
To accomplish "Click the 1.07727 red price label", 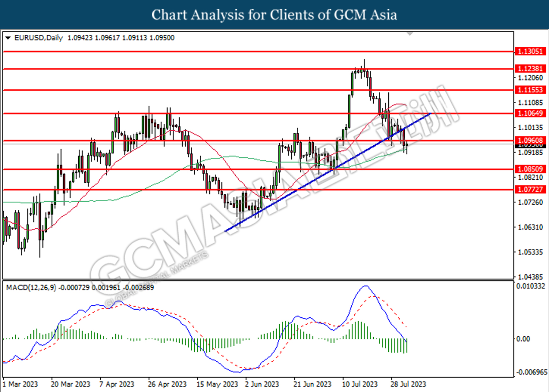I will point(530,189).
